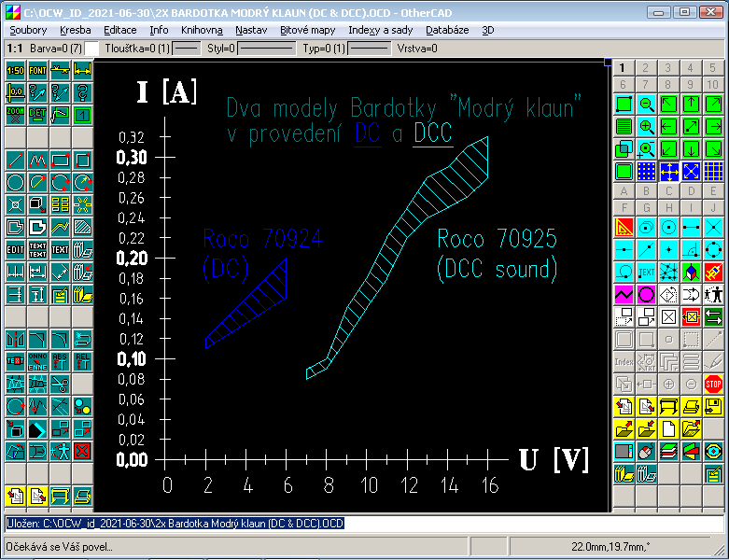
Task: Select the 0,0 origin coordinate tool
Action: tap(15, 92)
